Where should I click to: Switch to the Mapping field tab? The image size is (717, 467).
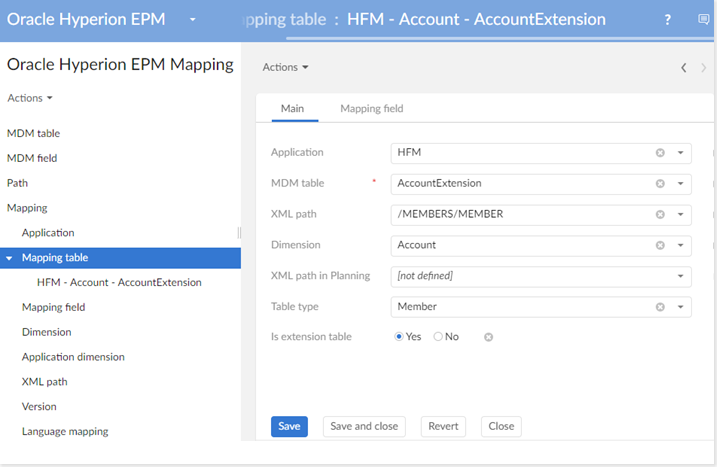pos(371,108)
